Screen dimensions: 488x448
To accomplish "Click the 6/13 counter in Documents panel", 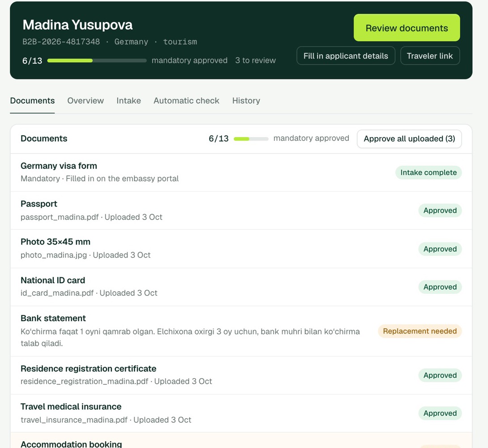I will tap(218, 138).
